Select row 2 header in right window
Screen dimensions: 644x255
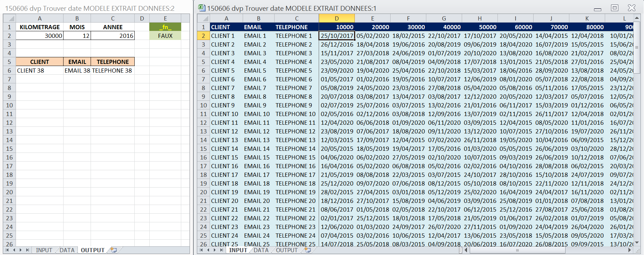(203, 36)
